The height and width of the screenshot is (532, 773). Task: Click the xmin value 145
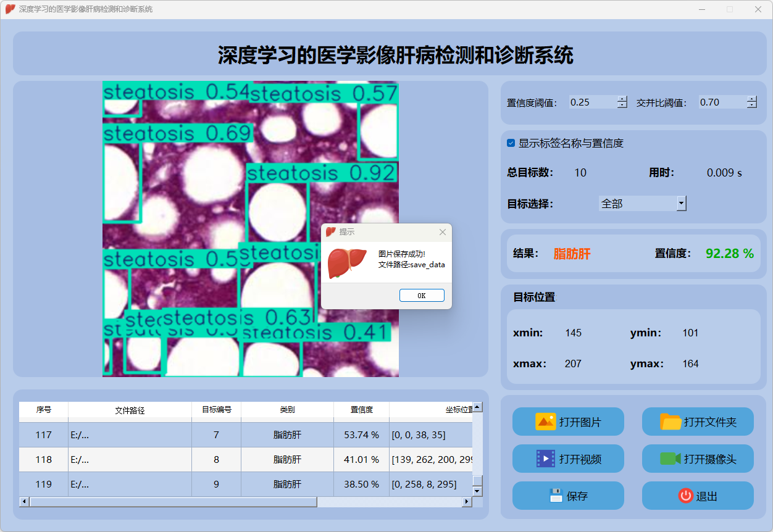(x=573, y=333)
